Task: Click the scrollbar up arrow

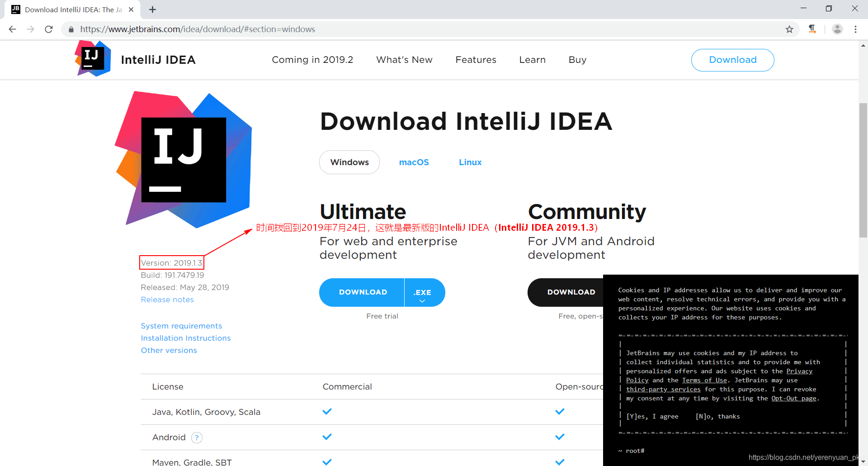Action: tap(863, 45)
